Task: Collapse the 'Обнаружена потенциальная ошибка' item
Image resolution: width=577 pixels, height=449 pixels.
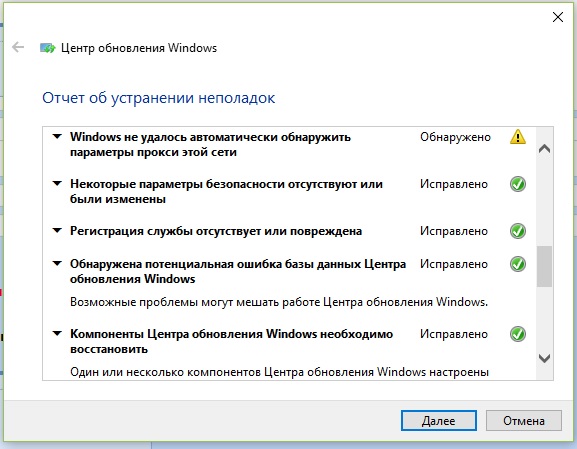Action: point(57,264)
